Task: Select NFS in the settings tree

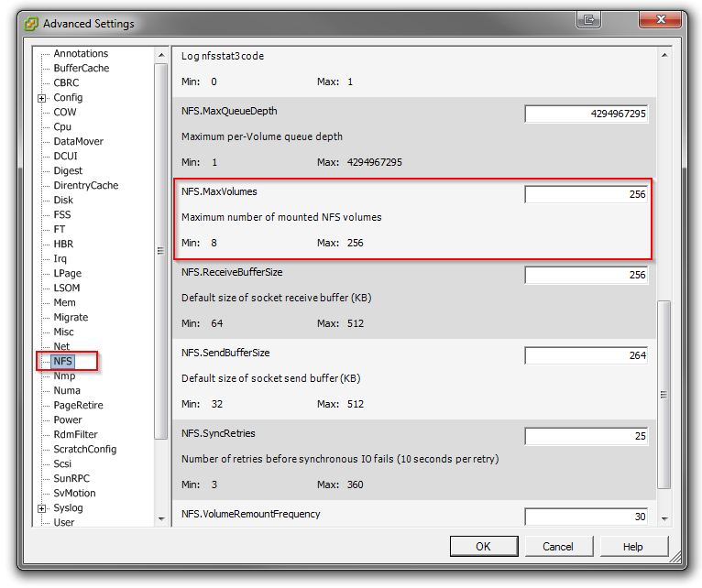Action: (x=62, y=362)
